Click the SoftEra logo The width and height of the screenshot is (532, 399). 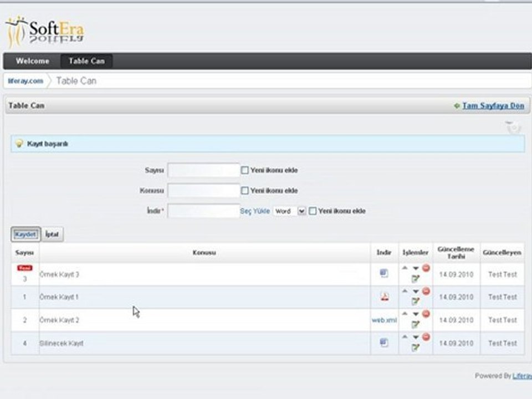[x=45, y=32]
